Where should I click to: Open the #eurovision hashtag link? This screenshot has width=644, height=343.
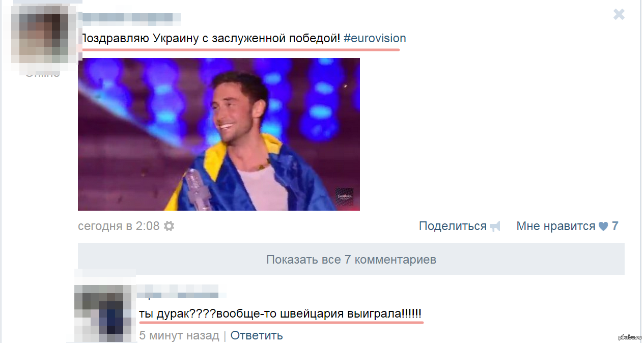[x=375, y=38]
